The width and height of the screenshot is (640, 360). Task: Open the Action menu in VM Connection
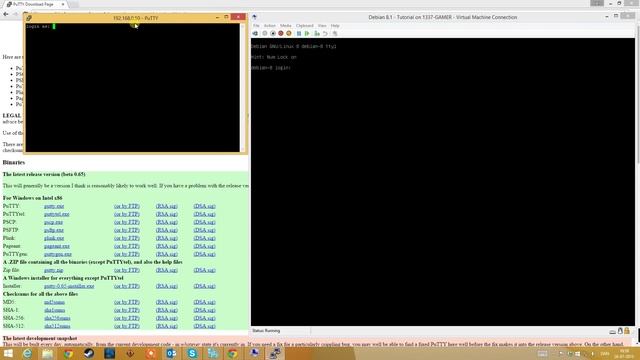click(270, 26)
